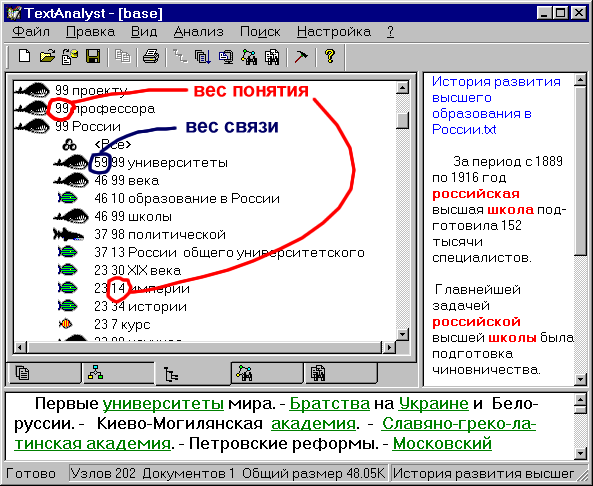The image size is (593, 486).
Task: Open the Настройка menu
Action: tap(334, 32)
